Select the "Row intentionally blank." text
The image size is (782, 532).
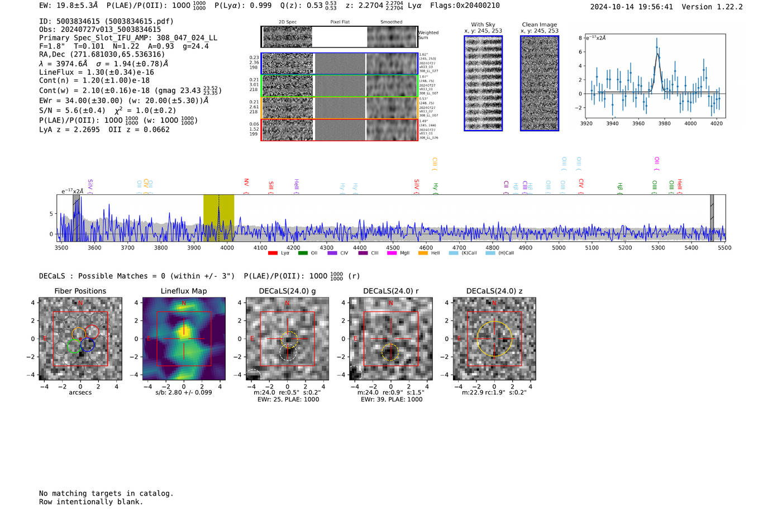tap(91, 502)
